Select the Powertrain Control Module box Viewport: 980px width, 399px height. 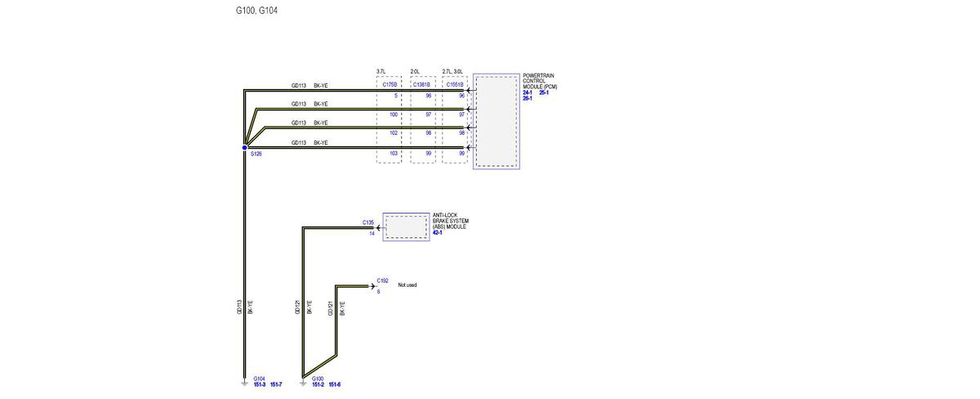(496, 121)
